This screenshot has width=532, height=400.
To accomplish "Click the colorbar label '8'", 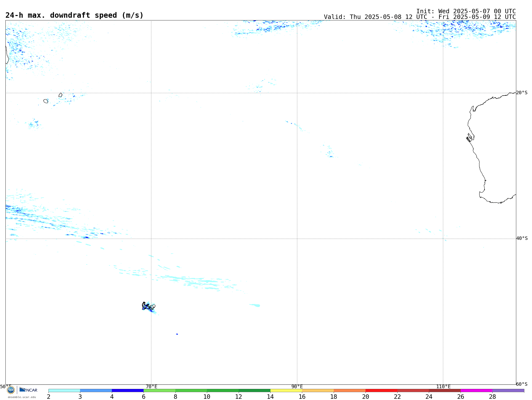I will click(x=175, y=397).
